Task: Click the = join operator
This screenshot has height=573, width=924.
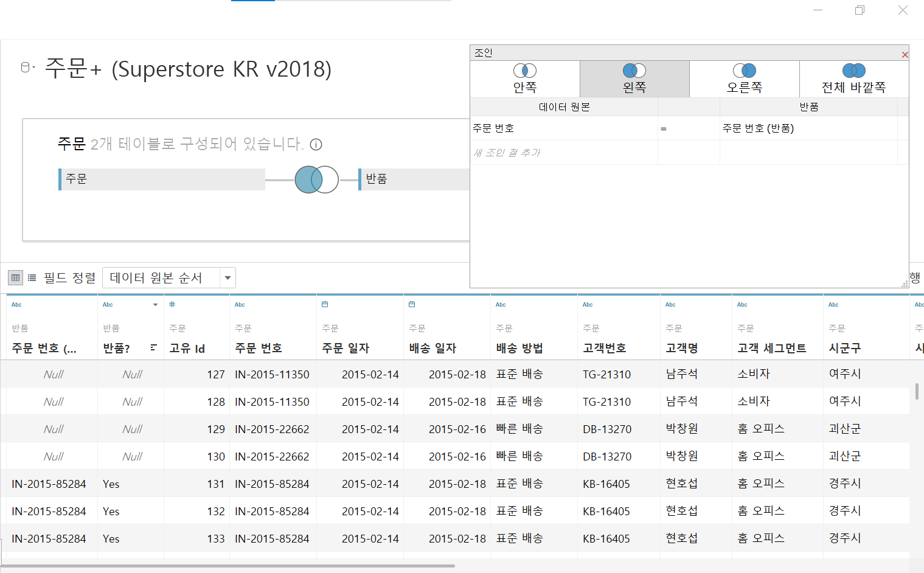Action: tap(689, 128)
